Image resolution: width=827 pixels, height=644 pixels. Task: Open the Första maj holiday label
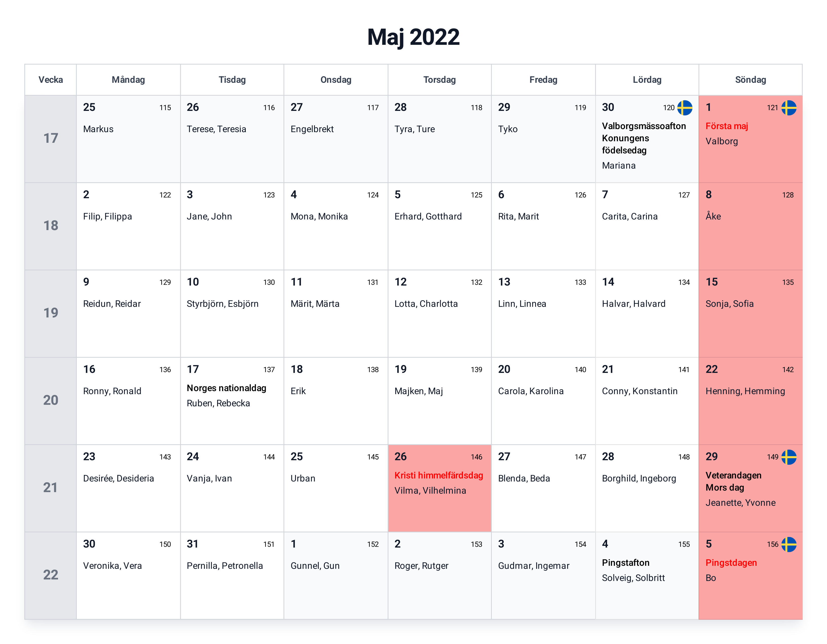coord(727,126)
